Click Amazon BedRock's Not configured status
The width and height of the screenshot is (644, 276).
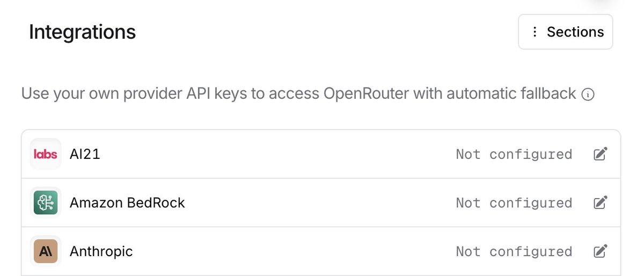point(514,203)
